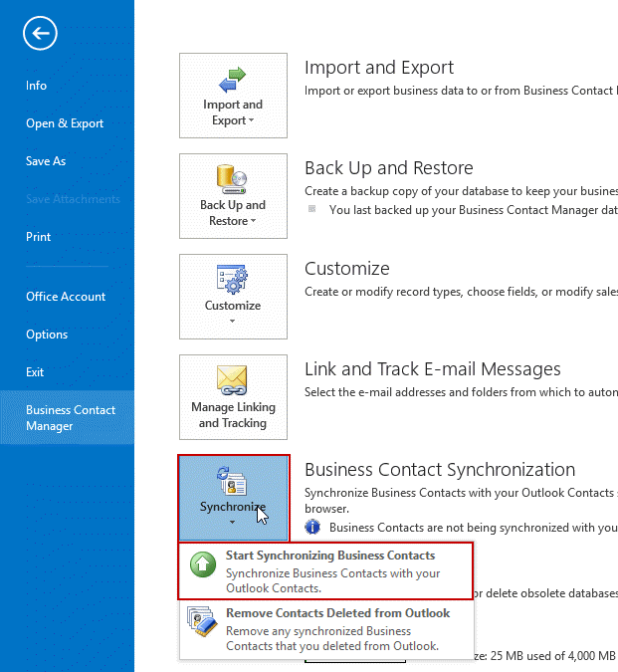618x672 pixels.
Task: Click the Customize gears icon
Action: (232, 280)
